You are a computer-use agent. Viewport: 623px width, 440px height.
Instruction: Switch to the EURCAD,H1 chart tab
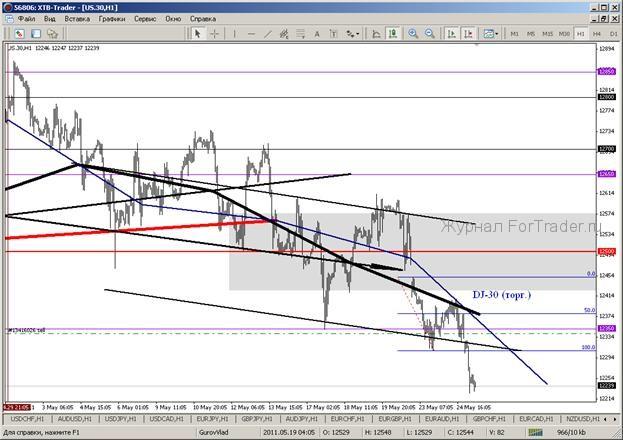tap(536, 419)
